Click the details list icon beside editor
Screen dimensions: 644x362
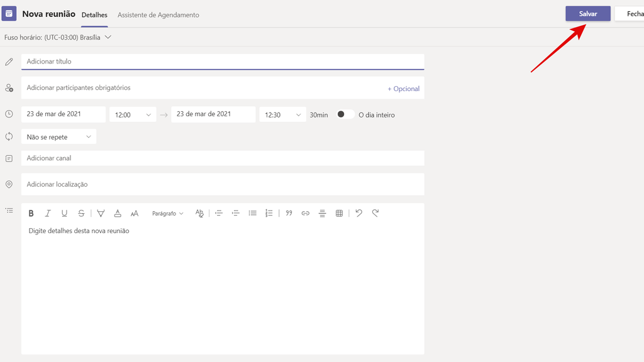tap(9, 211)
